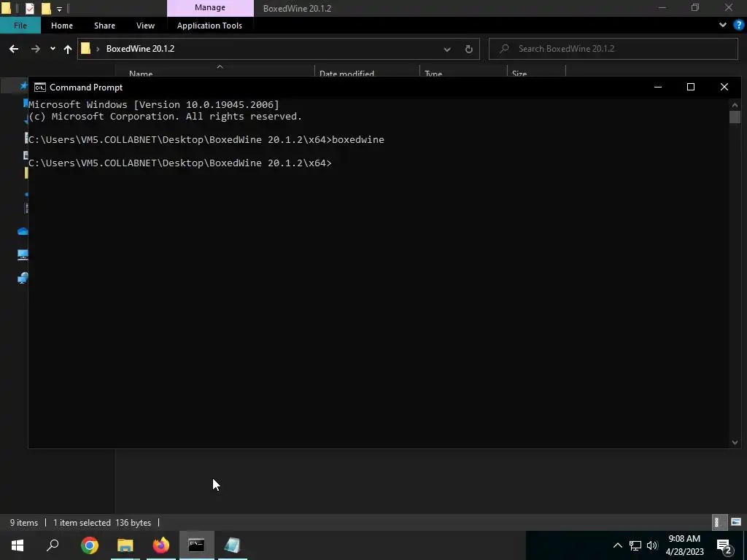This screenshot has height=560, width=747.
Task: Open Firefox from taskbar
Action: [161, 545]
